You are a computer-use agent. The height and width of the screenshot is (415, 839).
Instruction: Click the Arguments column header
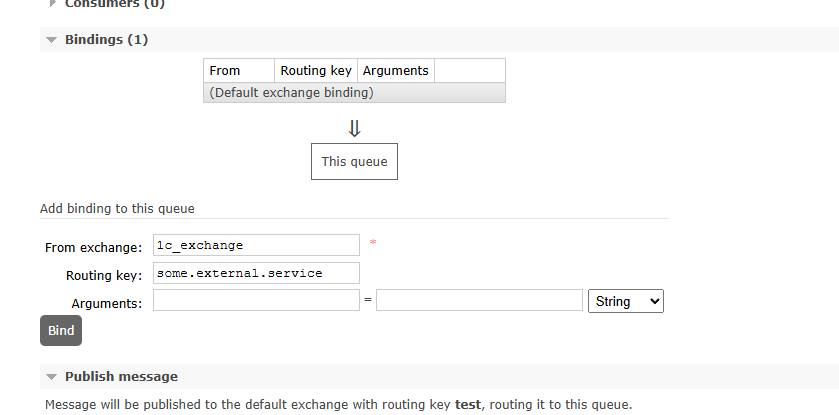[395, 71]
